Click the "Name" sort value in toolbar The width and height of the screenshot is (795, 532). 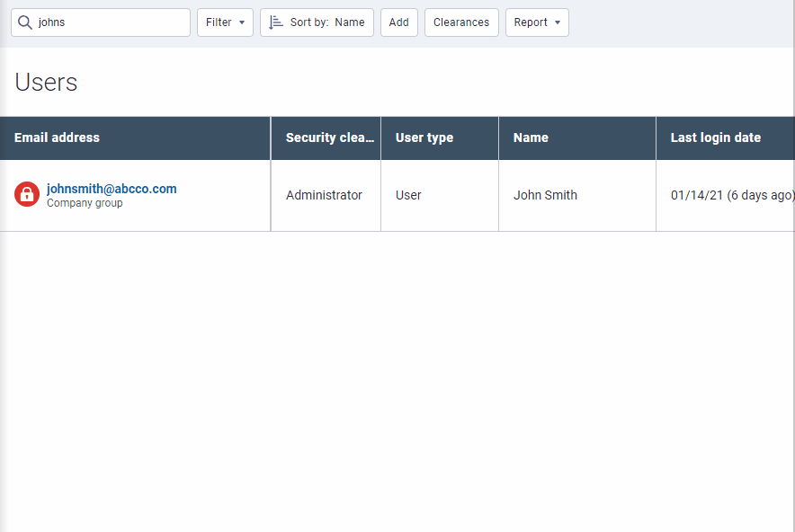tap(350, 22)
